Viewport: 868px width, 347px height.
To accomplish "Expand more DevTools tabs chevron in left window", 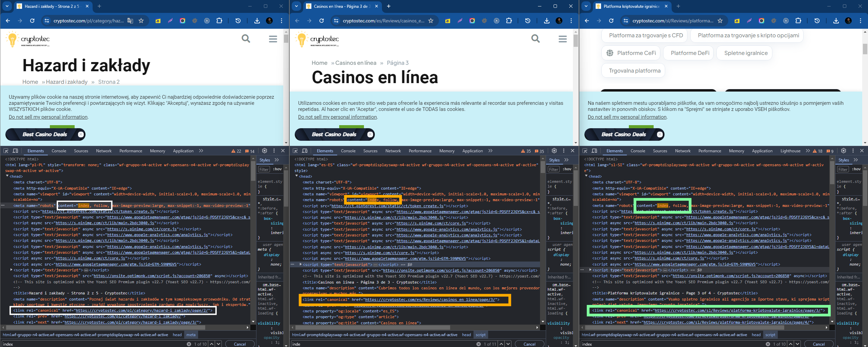I will [201, 151].
